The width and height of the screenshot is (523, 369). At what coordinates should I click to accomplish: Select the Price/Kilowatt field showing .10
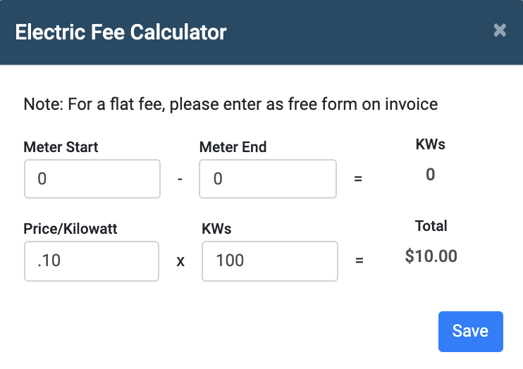91,261
